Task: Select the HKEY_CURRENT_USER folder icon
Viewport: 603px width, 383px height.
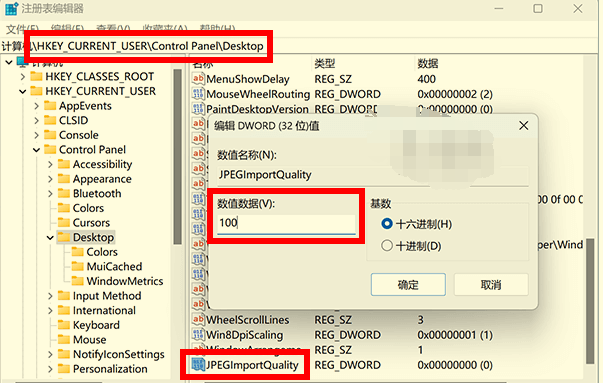Action: [x=37, y=91]
